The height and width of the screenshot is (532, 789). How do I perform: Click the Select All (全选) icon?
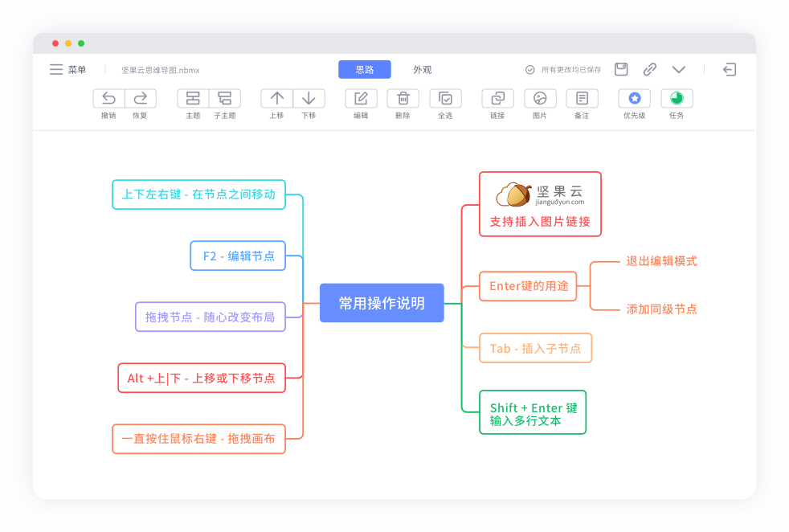click(x=445, y=98)
